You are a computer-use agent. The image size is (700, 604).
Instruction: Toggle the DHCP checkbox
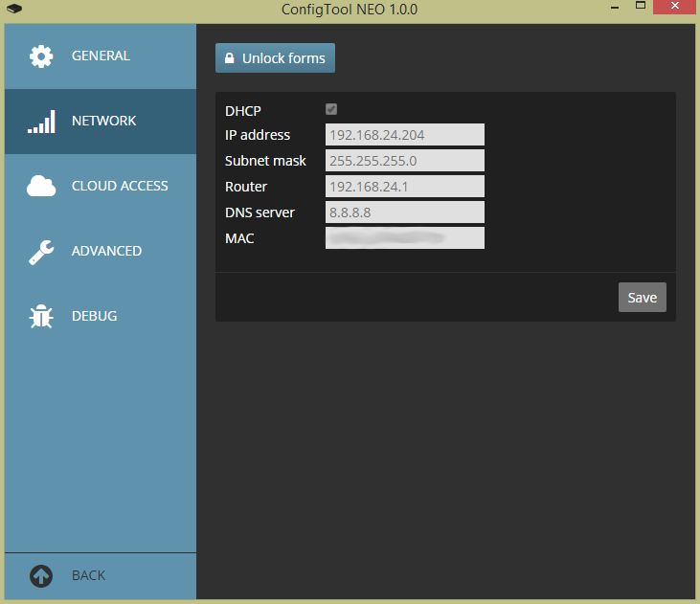click(331, 109)
